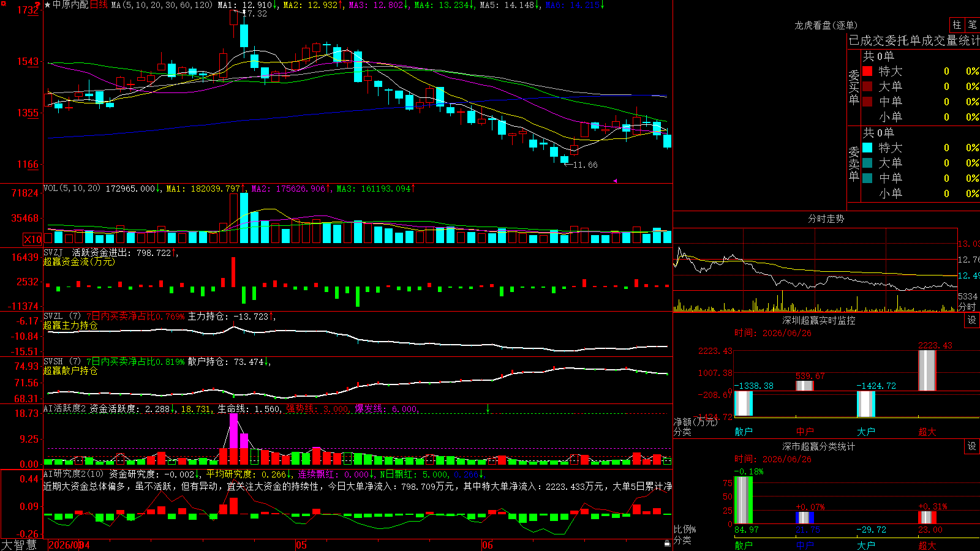Click the 中单 sell-order teal swatch
This screenshot has width=980, height=551.
867,178
